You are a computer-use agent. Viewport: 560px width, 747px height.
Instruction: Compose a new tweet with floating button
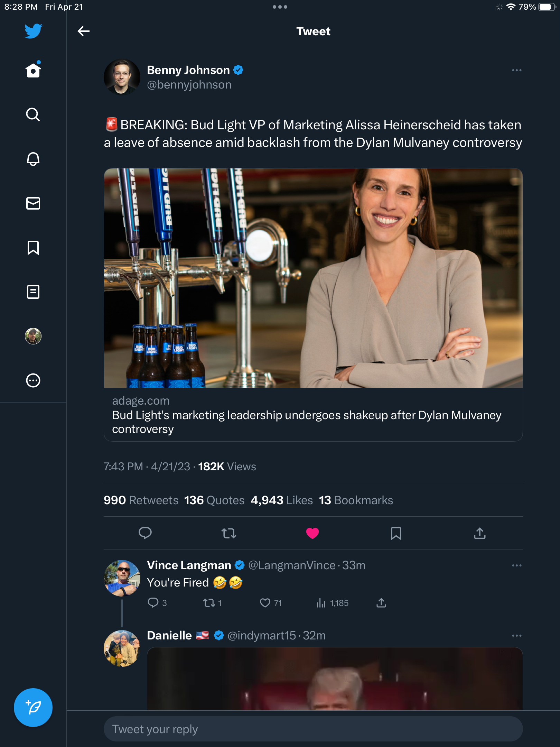(33, 707)
